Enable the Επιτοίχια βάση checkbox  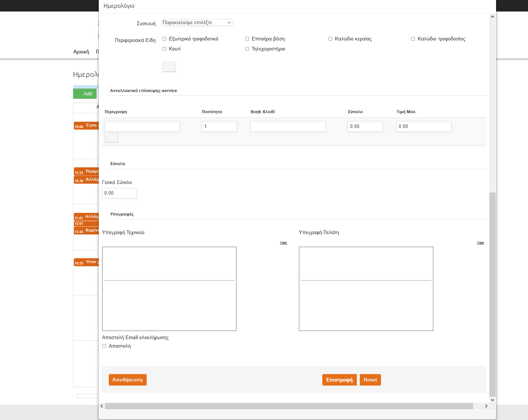pos(247,39)
